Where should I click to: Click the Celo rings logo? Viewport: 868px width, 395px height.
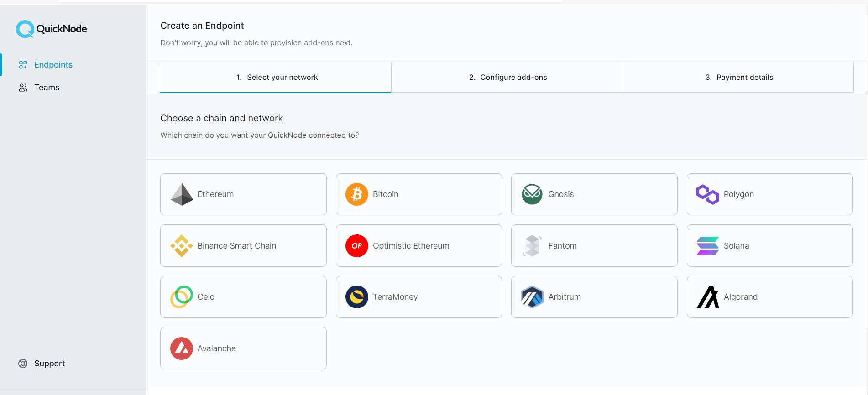[182, 297]
